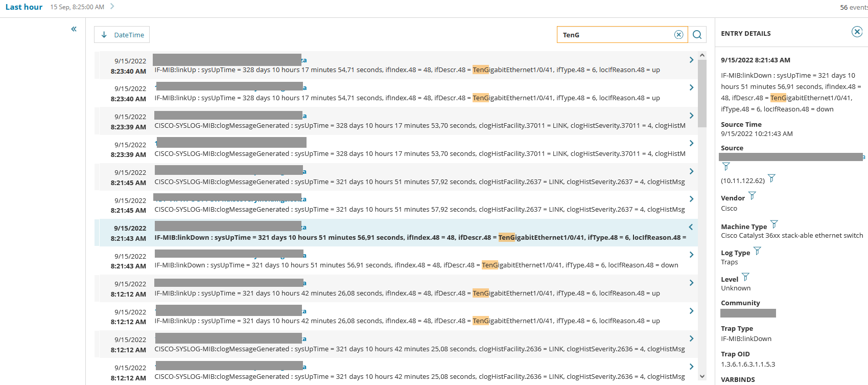Select Trap OID '1.3.6.1.6.3.1.1.5.3'
This screenshot has height=385, width=868.
tap(748, 365)
